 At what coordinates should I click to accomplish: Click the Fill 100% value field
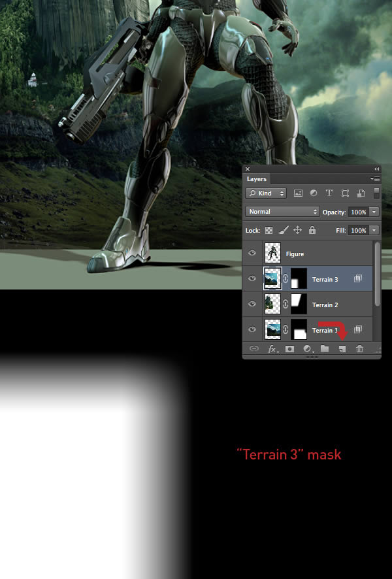click(x=359, y=231)
